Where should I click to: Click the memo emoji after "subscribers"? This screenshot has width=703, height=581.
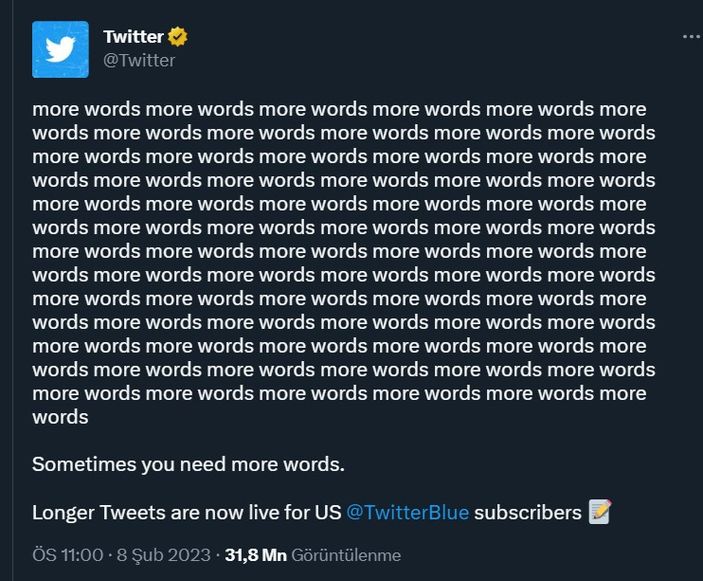(x=600, y=512)
